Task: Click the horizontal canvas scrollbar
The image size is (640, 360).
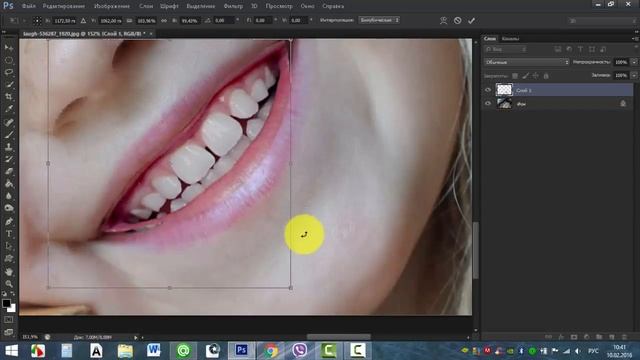Action: pyautogui.click(x=339, y=337)
